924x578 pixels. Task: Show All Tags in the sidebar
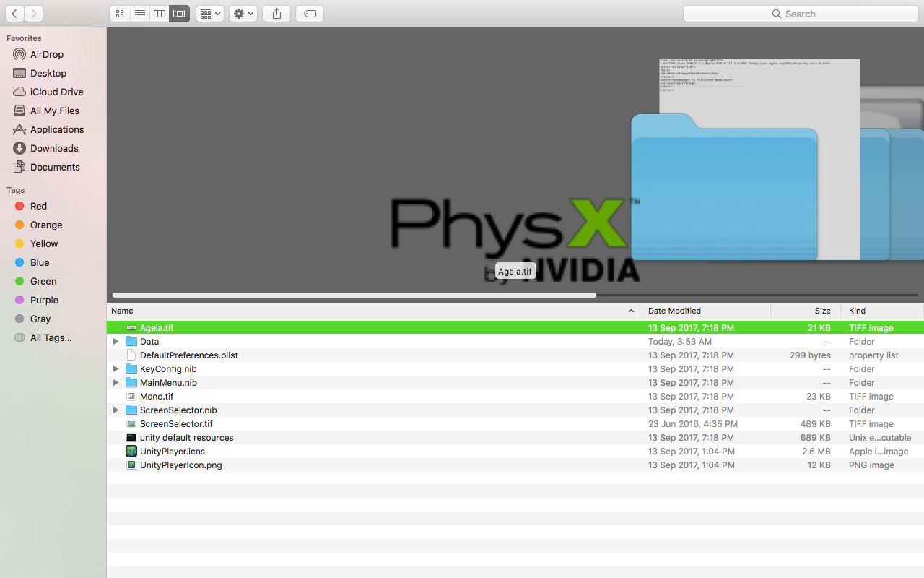click(x=51, y=337)
